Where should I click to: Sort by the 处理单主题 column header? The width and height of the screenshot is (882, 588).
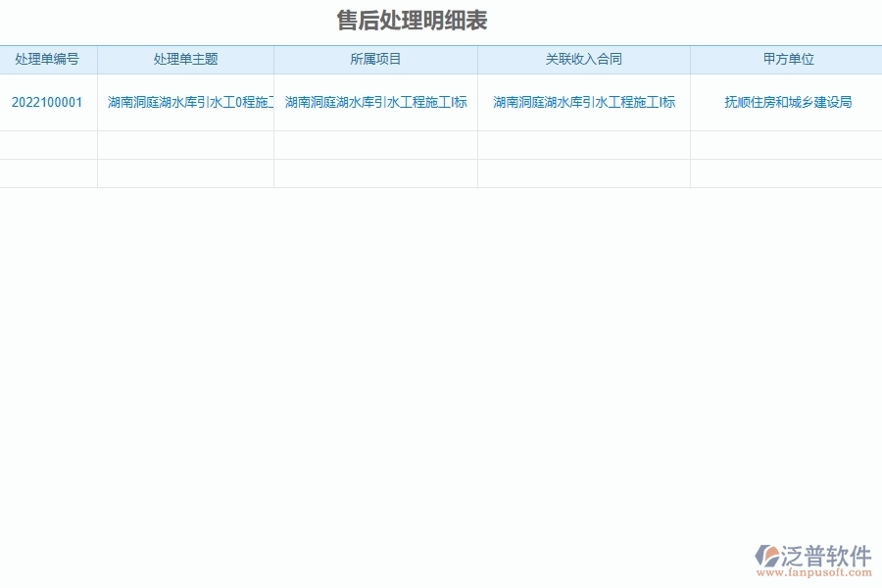coord(185,59)
